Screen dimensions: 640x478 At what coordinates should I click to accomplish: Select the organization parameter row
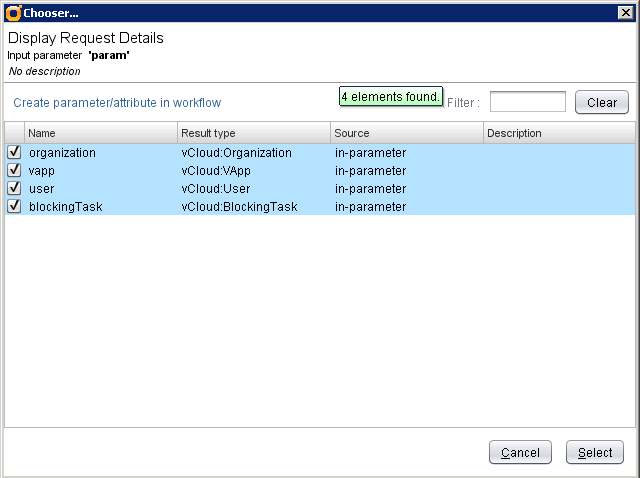pos(63,153)
